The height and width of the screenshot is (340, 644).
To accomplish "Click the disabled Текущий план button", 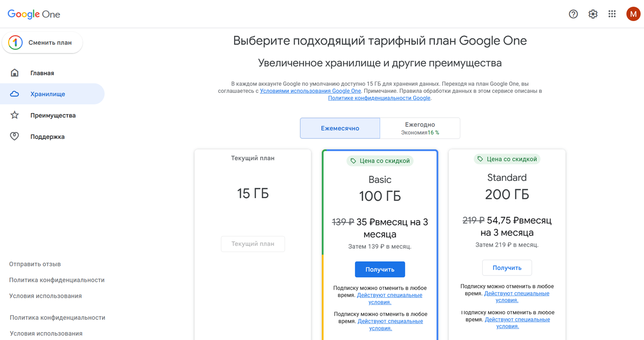I will pos(253,244).
